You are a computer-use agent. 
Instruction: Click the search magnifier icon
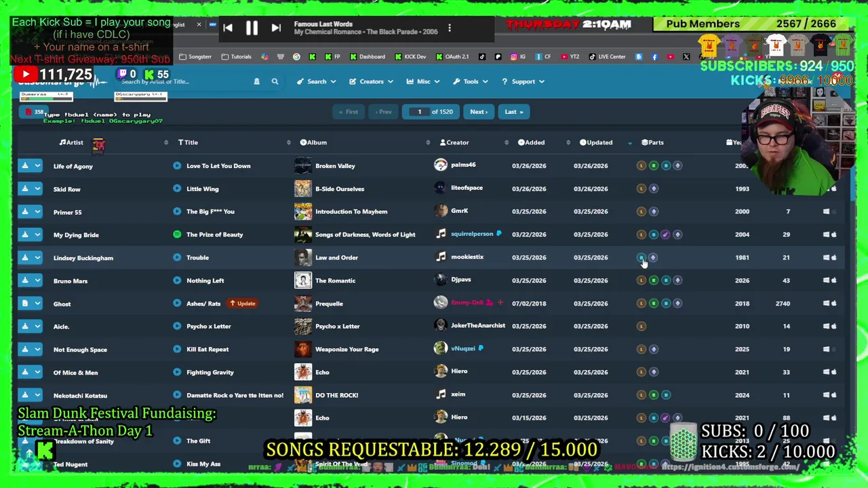[275, 81]
